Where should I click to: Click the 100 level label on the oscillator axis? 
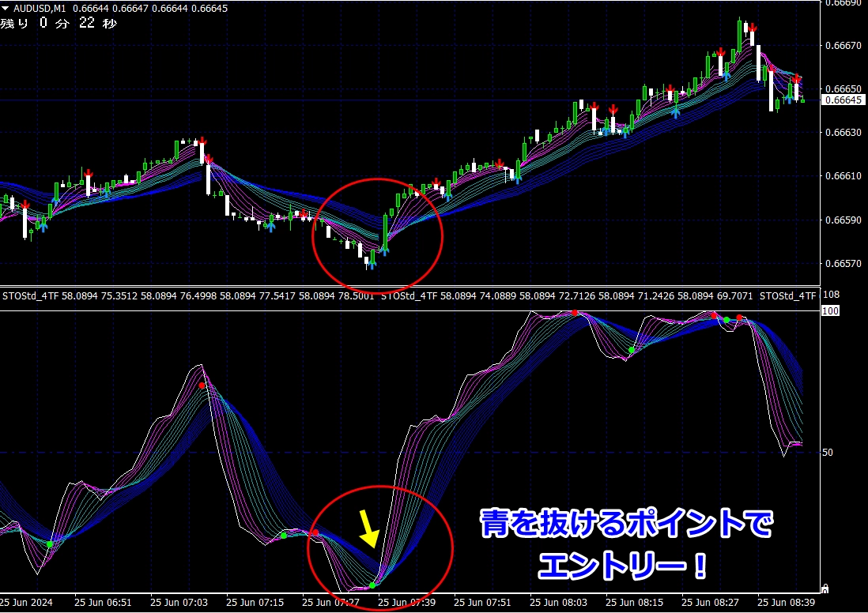tap(830, 311)
